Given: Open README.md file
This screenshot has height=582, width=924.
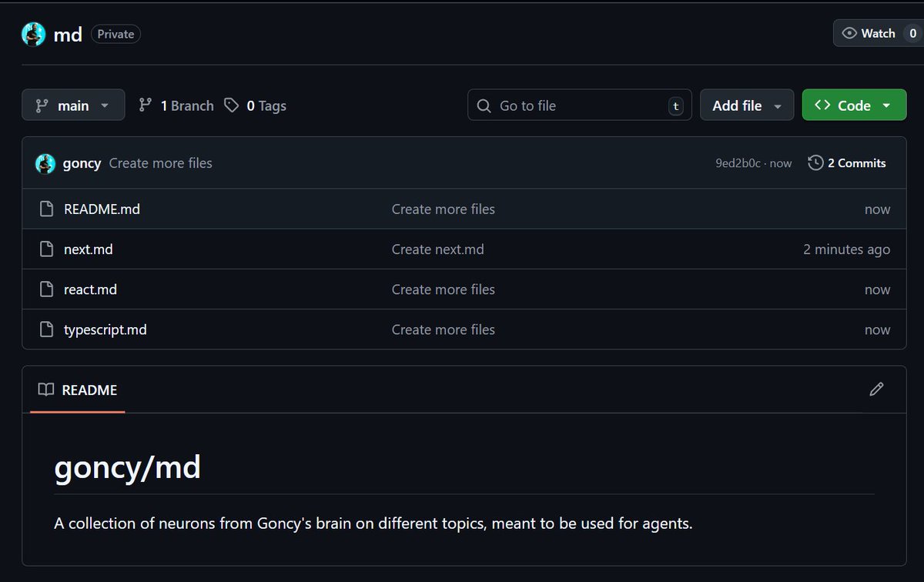Looking at the screenshot, I should (x=102, y=209).
